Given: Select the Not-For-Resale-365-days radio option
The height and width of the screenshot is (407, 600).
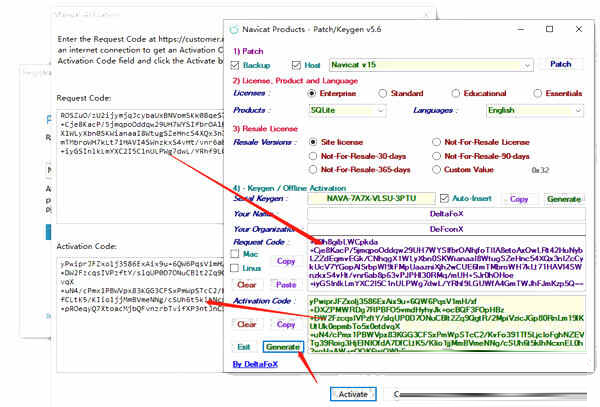Looking at the screenshot, I should (x=313, y=169).
